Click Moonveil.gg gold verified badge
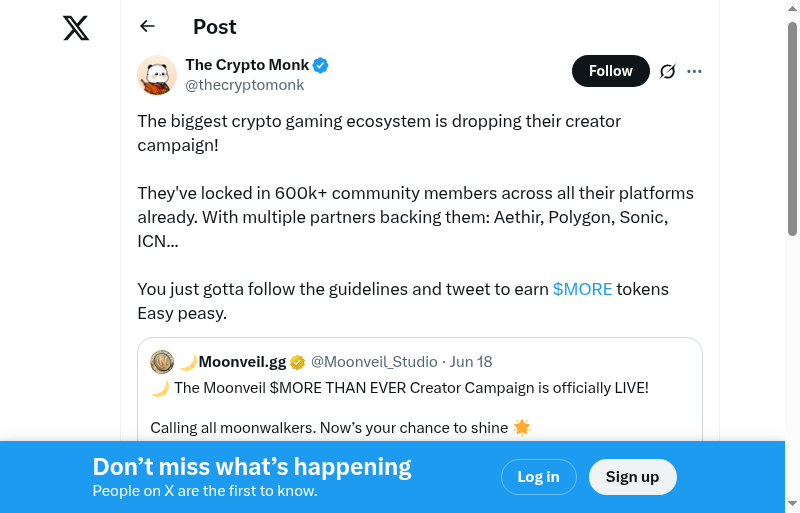This screenshot has width=800, height=513. [x=297, y=362]
